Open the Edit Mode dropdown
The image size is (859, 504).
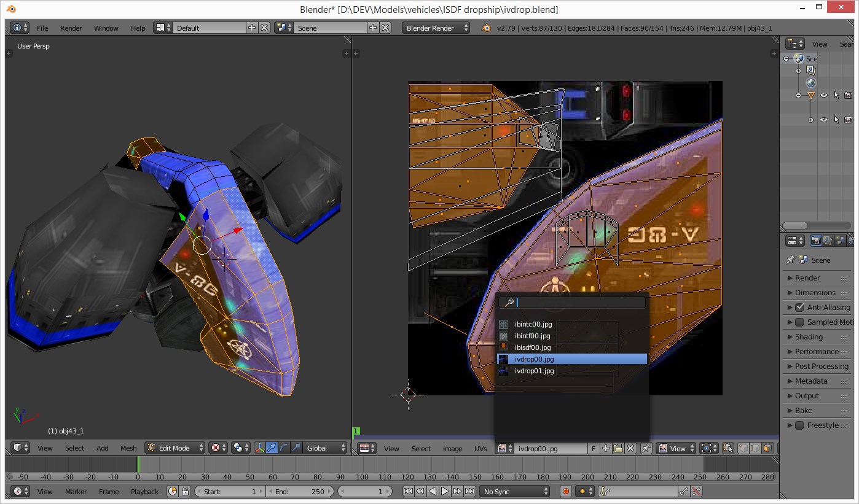pyautogui.click(x=175, y=448)
